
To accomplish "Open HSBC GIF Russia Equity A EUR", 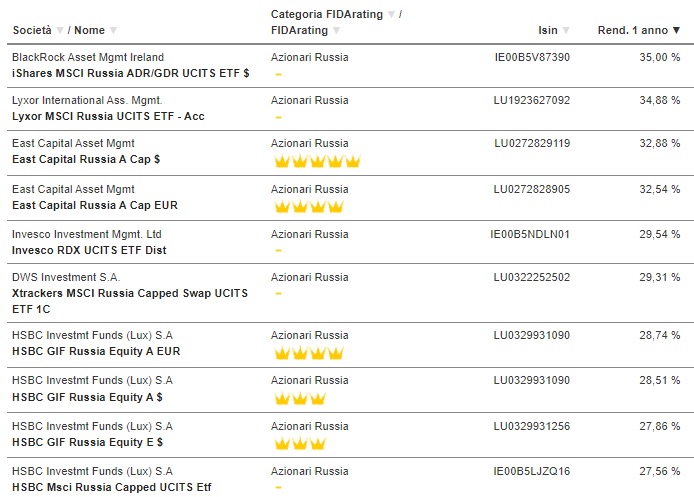I will (x=96, y=351).
